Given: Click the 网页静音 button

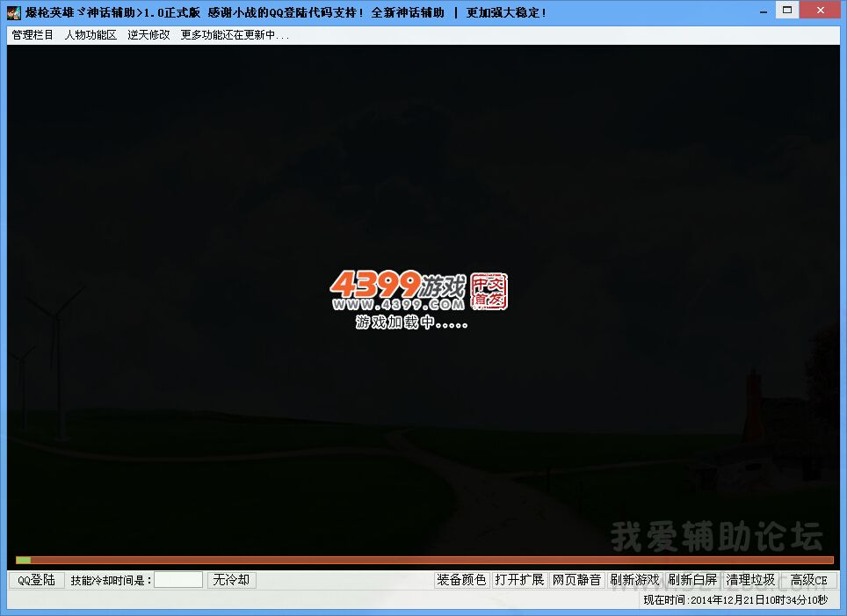Looking at the screenshot, I should [x=576, y=580].
